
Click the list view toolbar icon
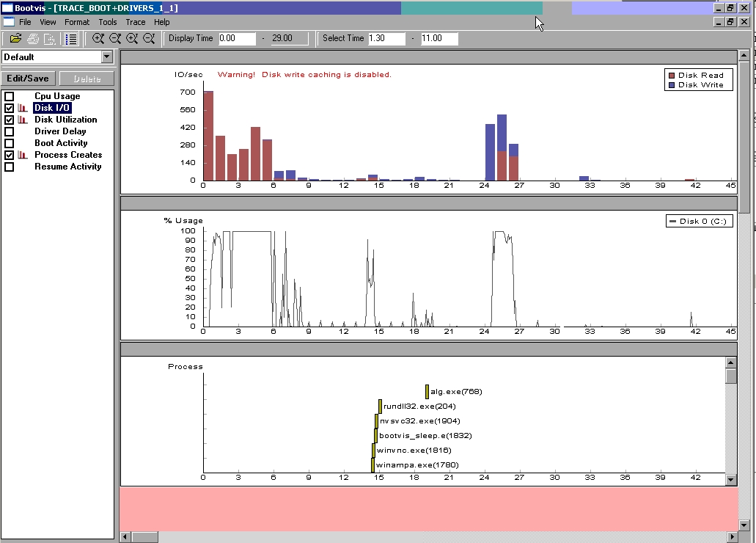click(71, 39)
